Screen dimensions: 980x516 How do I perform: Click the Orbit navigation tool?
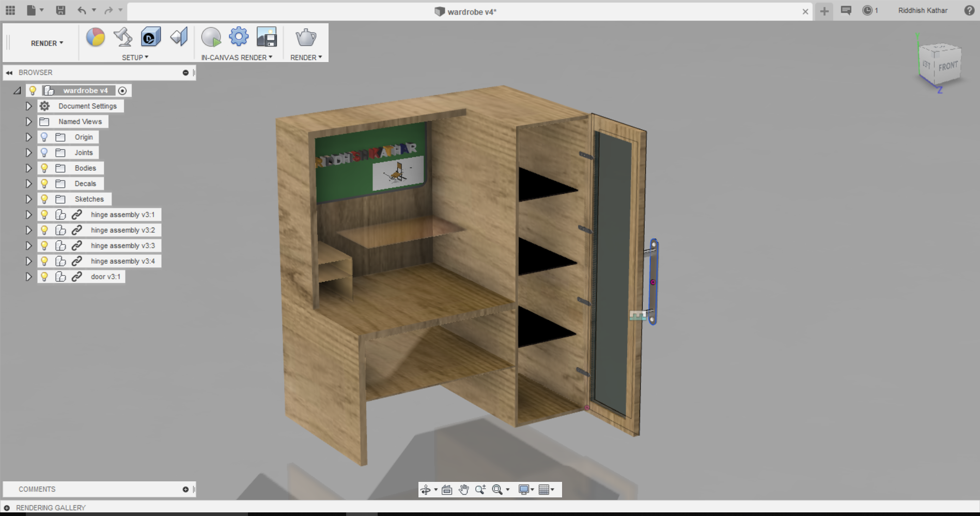pos(426,490)
